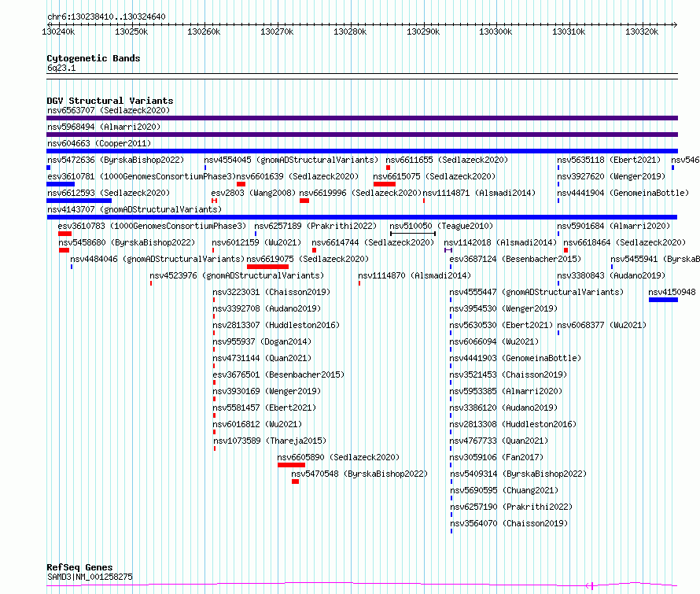Open nsv5458680 (ByrskaBishop2022) variant

(x=127, y=242)
